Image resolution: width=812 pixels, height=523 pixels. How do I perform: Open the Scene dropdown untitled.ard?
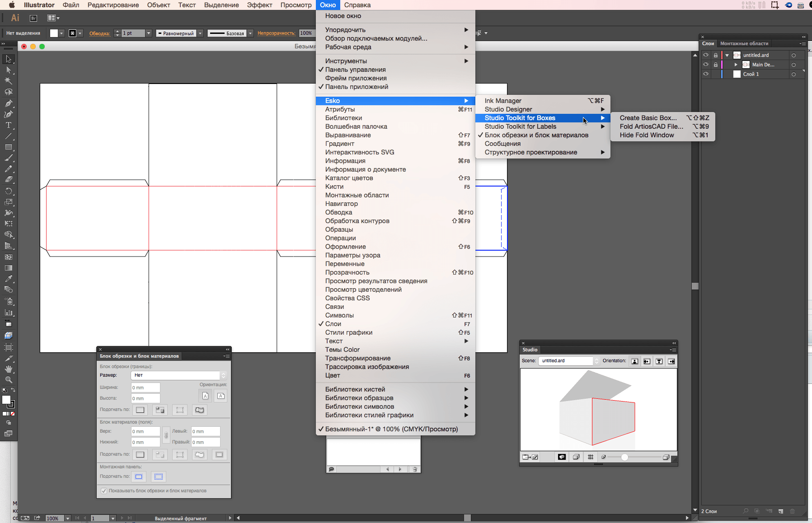[569, 361]
